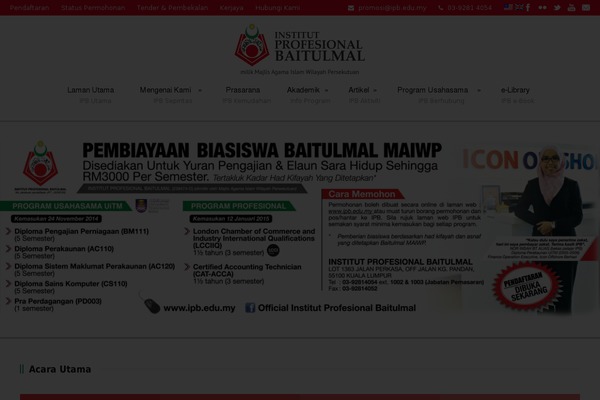This screenshot has width=600, height=400.
Task: Click Kemasukan 24 November 2014 label
Action: [x=56, y=219]
